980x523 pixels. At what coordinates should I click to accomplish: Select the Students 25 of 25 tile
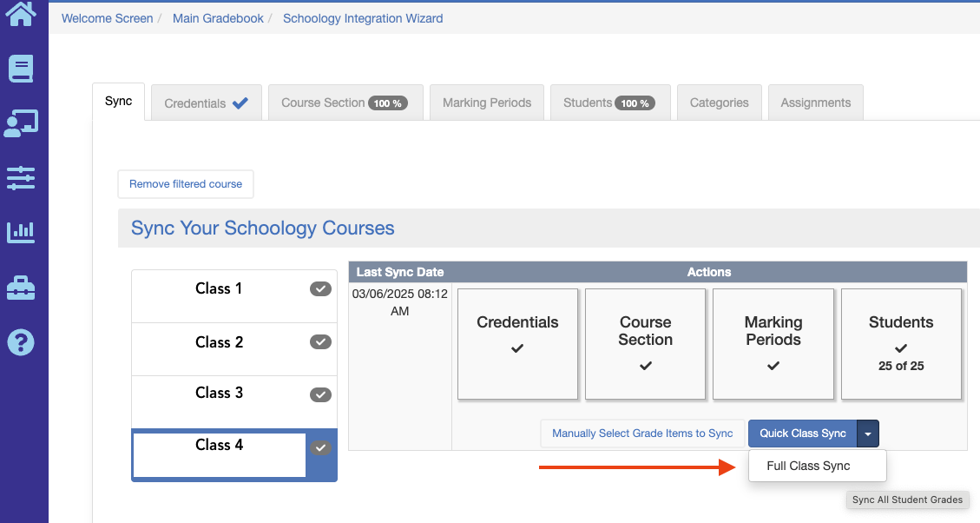tap(901, 344)
